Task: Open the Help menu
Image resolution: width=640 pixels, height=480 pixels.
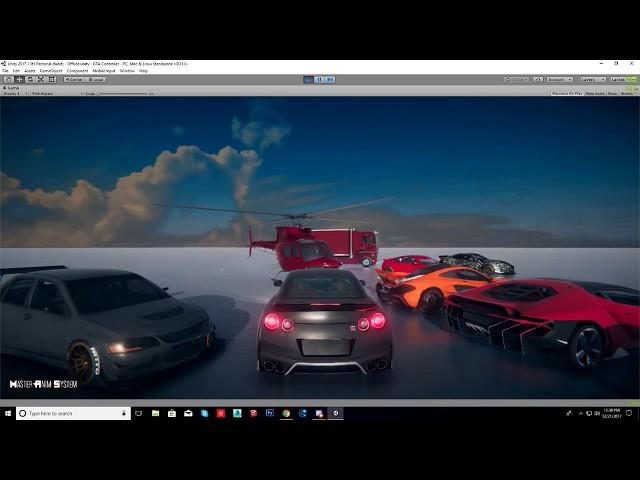Action: (143, 71)
